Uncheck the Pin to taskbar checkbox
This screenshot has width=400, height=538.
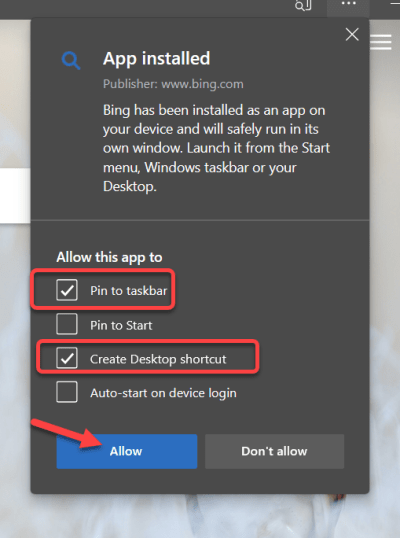coord(67,290)
